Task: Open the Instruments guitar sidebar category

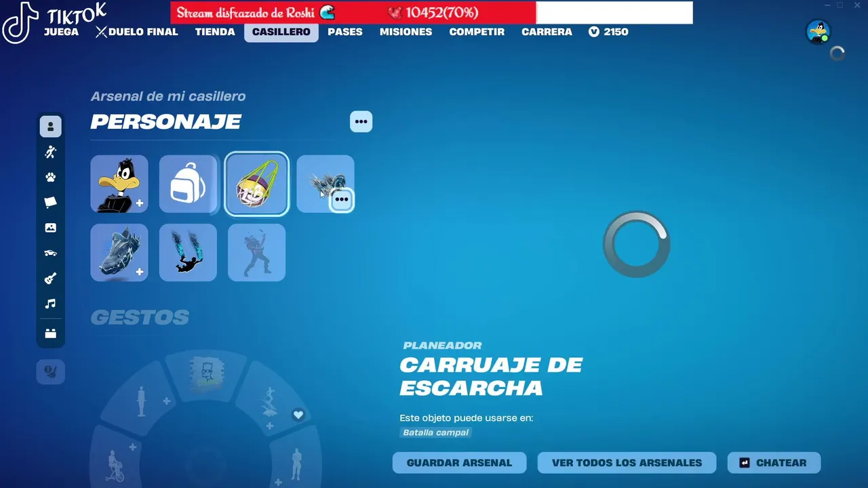Action: [x=51, y=279]
